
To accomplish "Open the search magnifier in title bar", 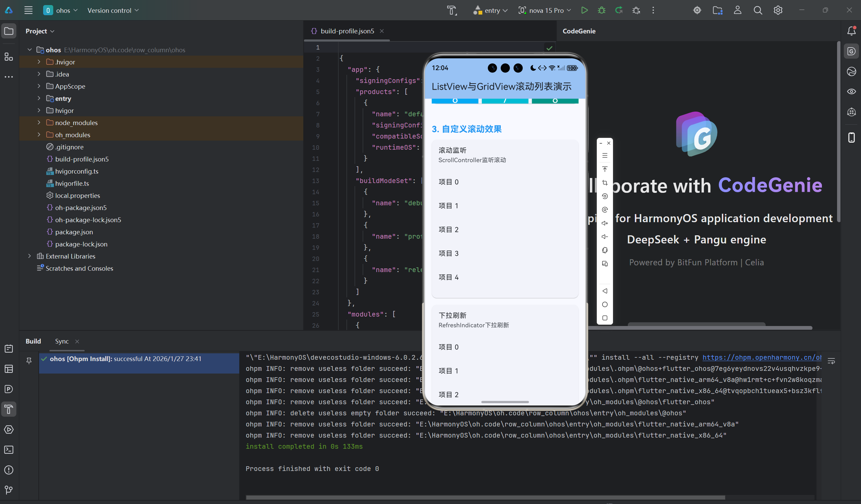I will tap(758, 10).
